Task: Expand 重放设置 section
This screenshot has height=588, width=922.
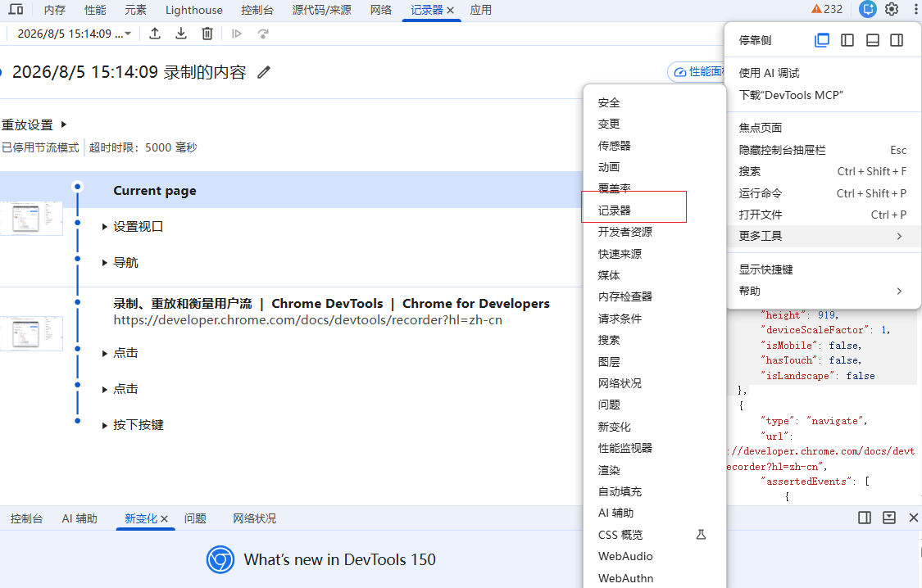Action: pyautogui.click(x=34, y=124)
